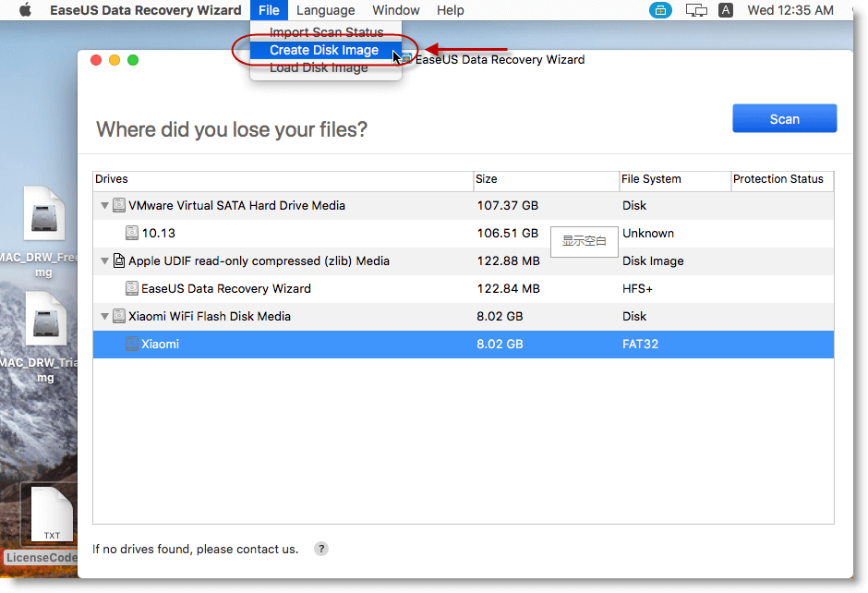Click the FAT32 file system cell
Image resolution: width=868 pixels, height=593 pixels.
click(x=641, y=344)
